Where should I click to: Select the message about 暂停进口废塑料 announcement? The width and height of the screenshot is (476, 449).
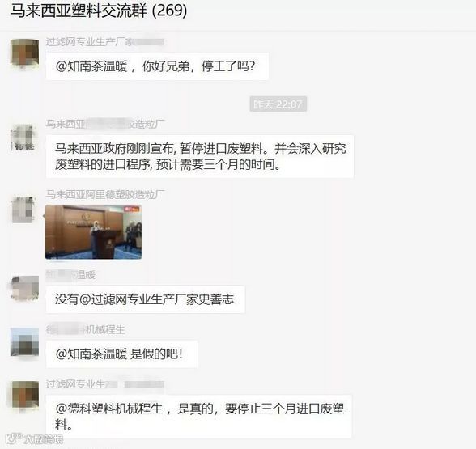tap(200, 157)
